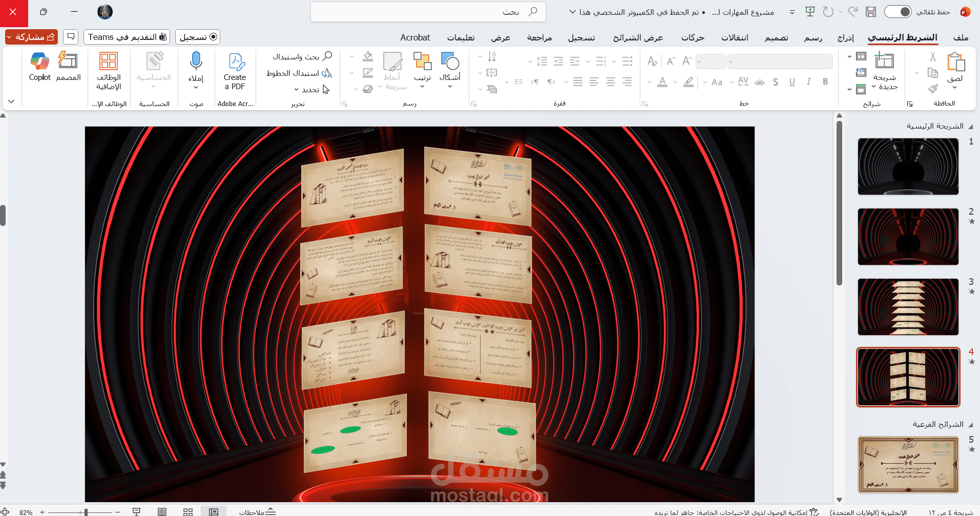Viewport: 980px width, 516px height.
Task: Click the Change Case Aa icon
Action: click(717, 82)
